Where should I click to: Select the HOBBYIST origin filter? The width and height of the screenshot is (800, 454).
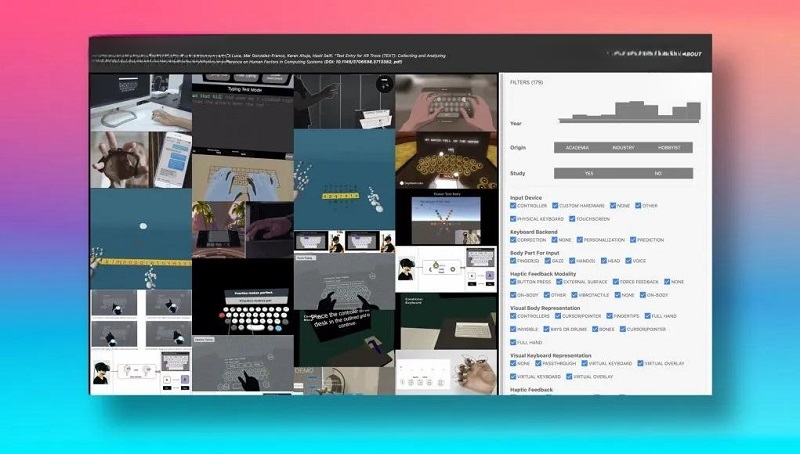pos(669,147)
